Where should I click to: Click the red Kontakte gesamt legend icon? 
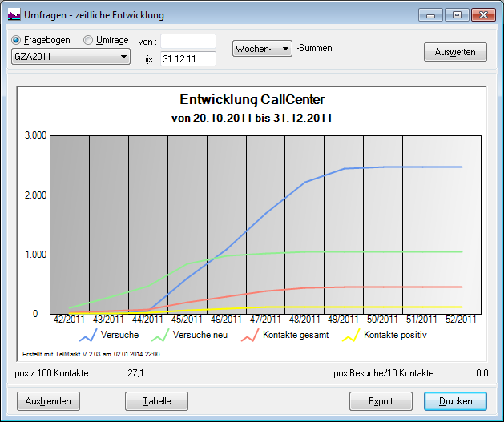coord(249,336)
